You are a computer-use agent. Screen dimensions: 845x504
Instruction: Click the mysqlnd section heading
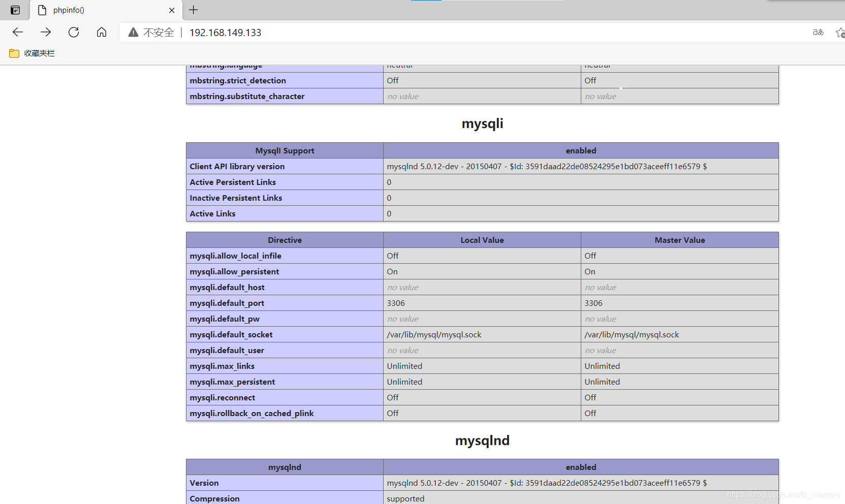pyautogui.click(x=482, y=440)
